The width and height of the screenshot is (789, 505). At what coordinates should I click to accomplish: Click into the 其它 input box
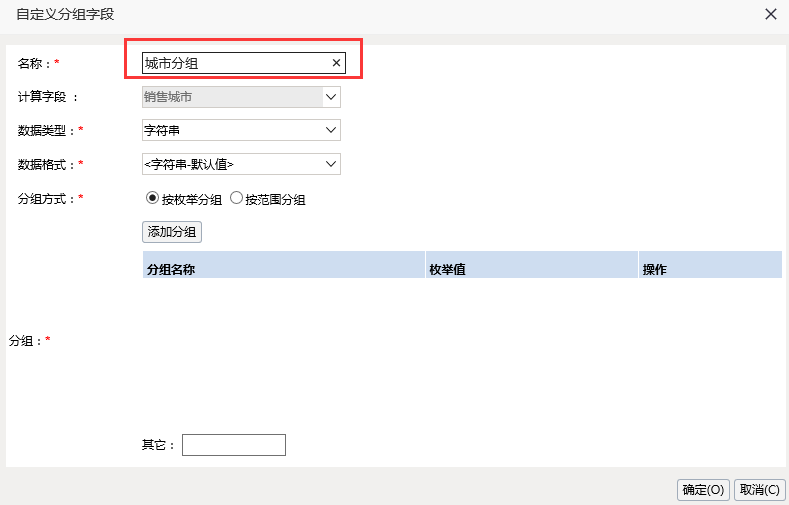pyautogui.click(x=234, y=445)
